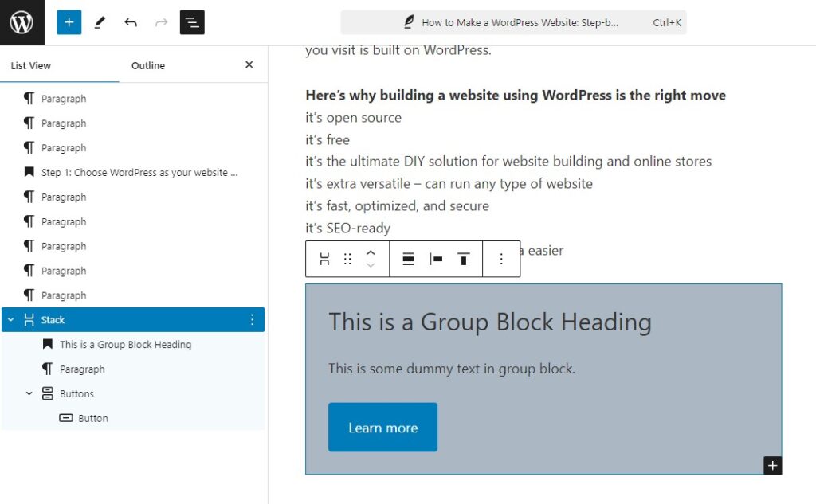Open the block inserter with the plus icon
The image size is (816, 504).
69,22
